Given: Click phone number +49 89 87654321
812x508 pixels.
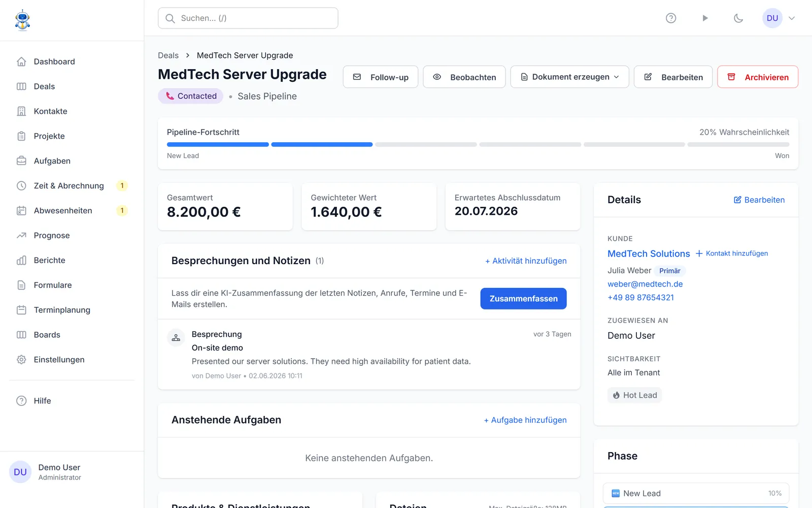Looking at the screenshot, I should pyautogui.click(x=640, y=298).
